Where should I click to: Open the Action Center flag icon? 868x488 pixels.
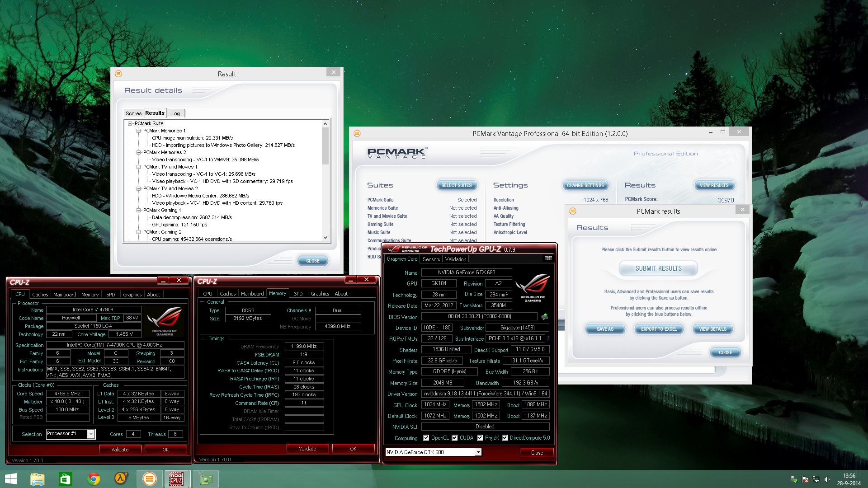[805, 479]
